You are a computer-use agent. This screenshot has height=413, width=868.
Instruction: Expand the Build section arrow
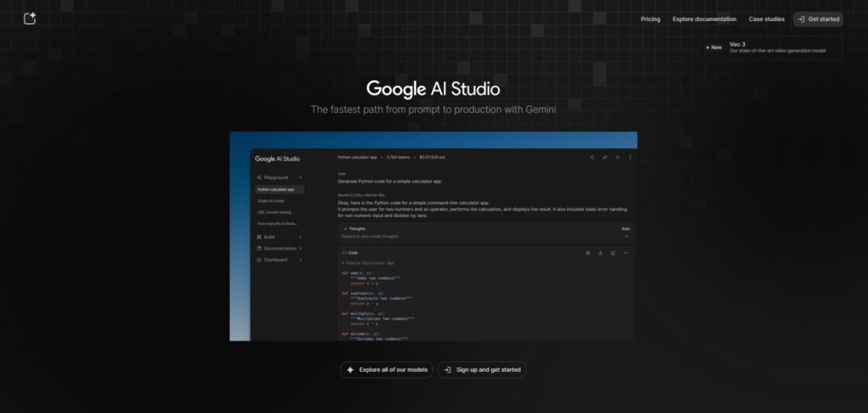coord(300,237)
